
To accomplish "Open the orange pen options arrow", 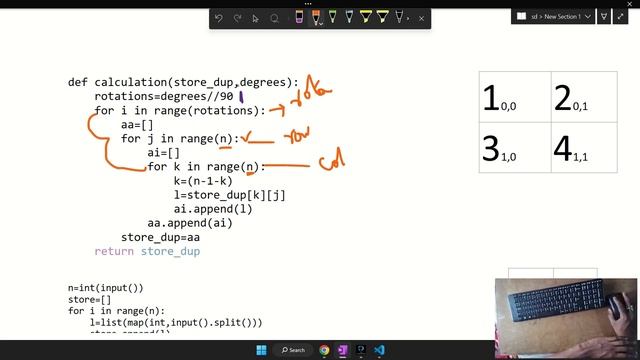I will pos(321,24).
